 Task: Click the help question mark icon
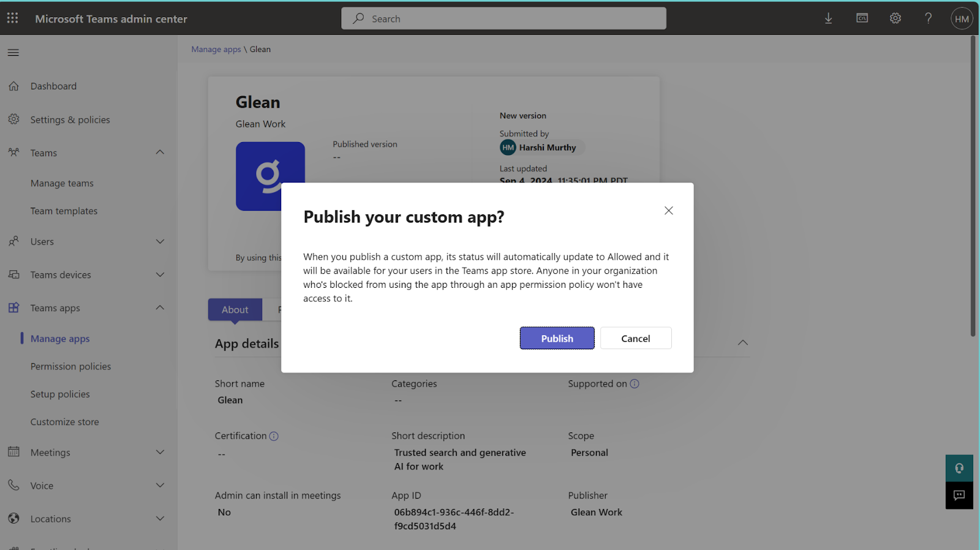click(x=929, y=18)
